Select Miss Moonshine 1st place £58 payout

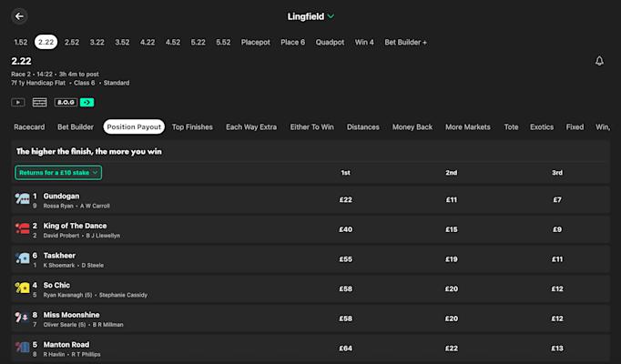(345, 318)
